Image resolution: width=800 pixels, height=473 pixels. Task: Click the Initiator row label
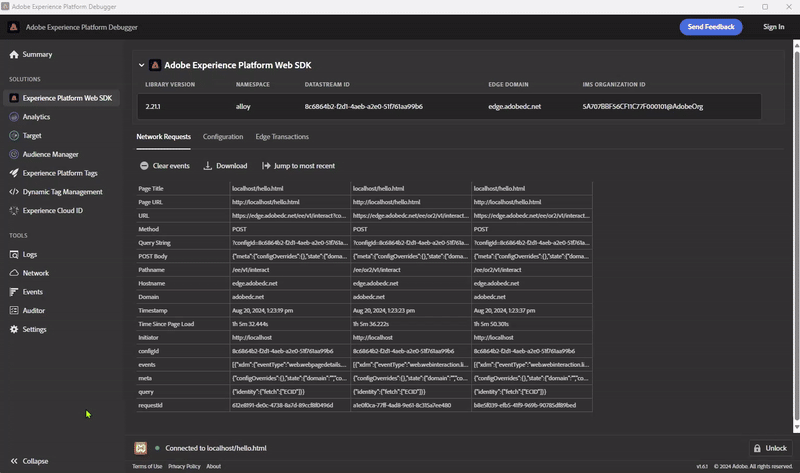148,337
